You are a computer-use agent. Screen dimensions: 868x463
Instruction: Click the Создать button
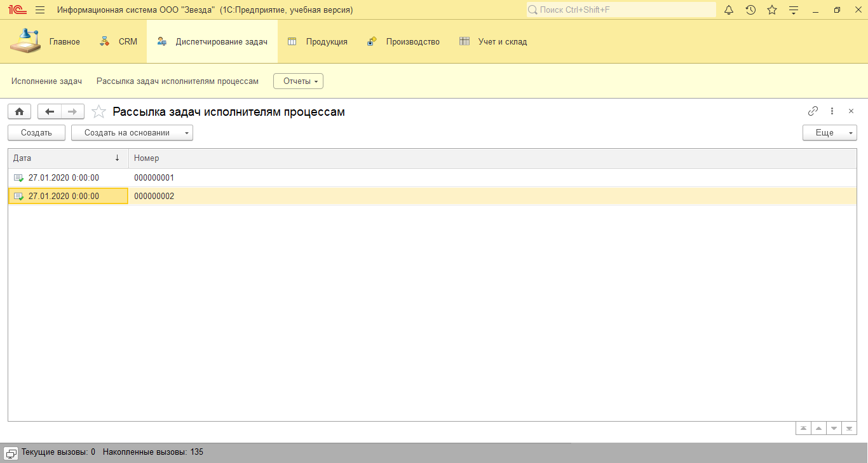click(36, 133)
